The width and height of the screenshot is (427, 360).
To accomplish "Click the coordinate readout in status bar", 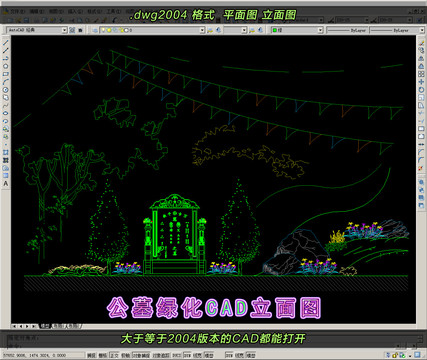I will pyautogui.click(x=34, y=355).
